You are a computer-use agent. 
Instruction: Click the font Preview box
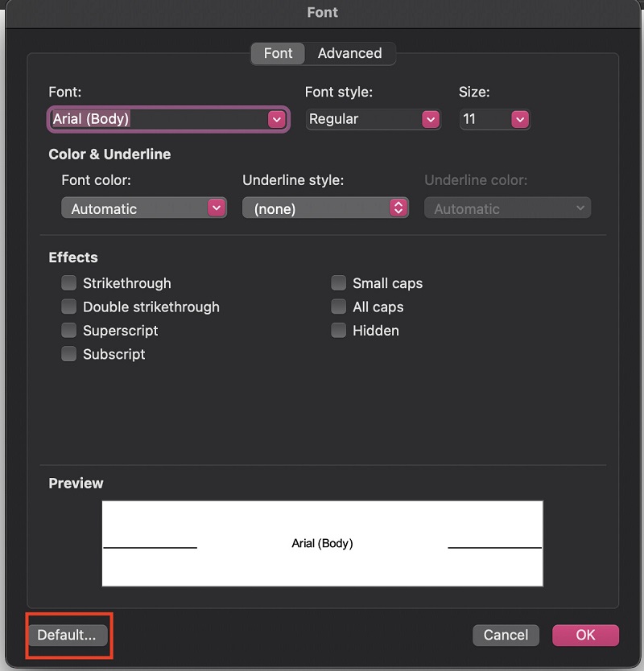322,543
